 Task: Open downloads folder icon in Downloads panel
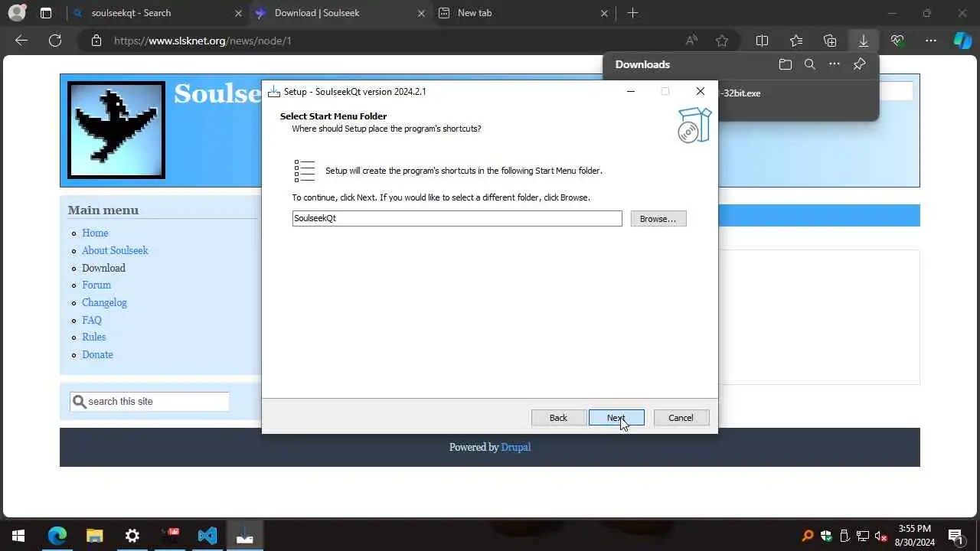(x=785, y=64)
